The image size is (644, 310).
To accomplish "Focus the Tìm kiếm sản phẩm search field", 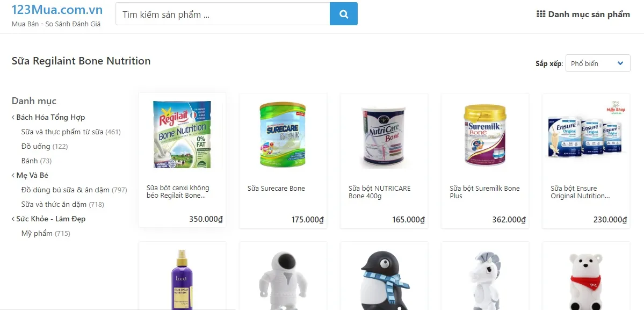I will pos(222,14).
